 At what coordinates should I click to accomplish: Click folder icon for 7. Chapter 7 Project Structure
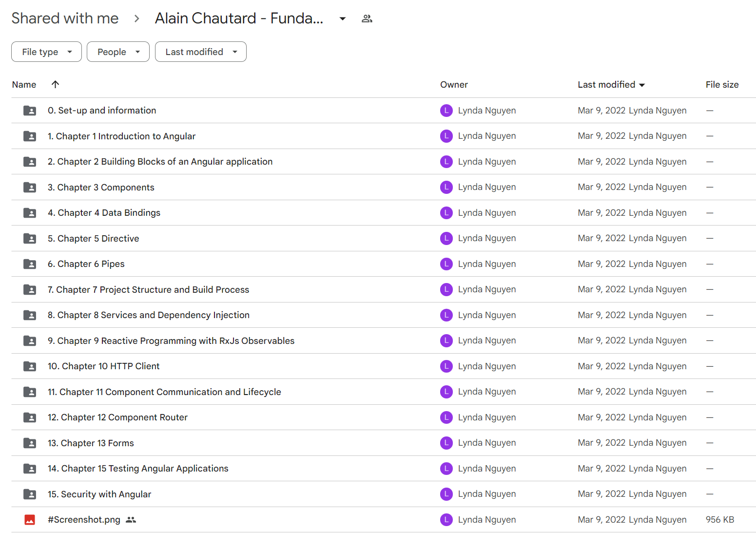[30, 290]
